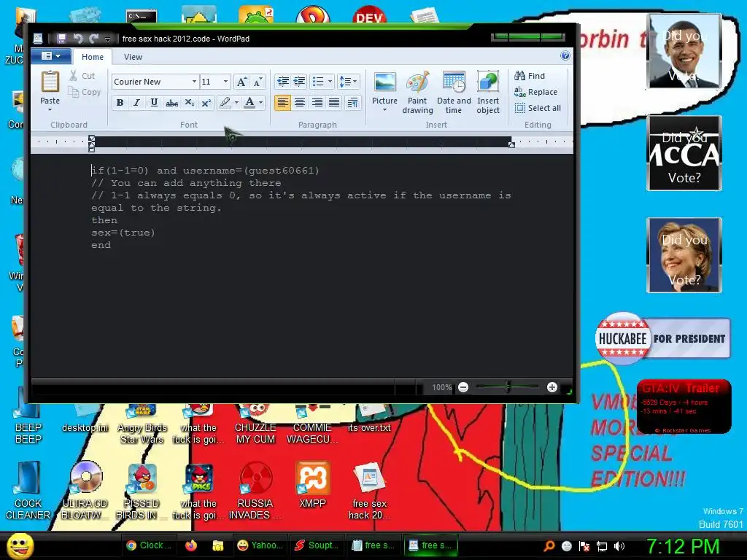
Task: Switch to Yahoo taskbar item
Action: 260,545
